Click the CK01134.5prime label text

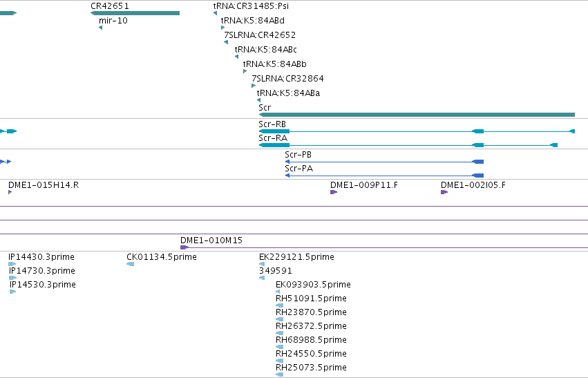click(x=162, y=257)
